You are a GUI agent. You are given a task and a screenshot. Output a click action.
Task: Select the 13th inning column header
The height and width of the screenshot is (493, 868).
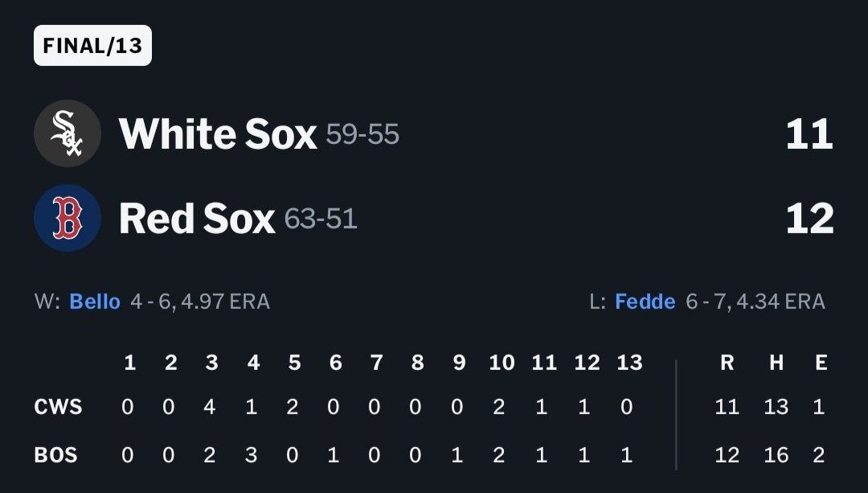[629, 363]
